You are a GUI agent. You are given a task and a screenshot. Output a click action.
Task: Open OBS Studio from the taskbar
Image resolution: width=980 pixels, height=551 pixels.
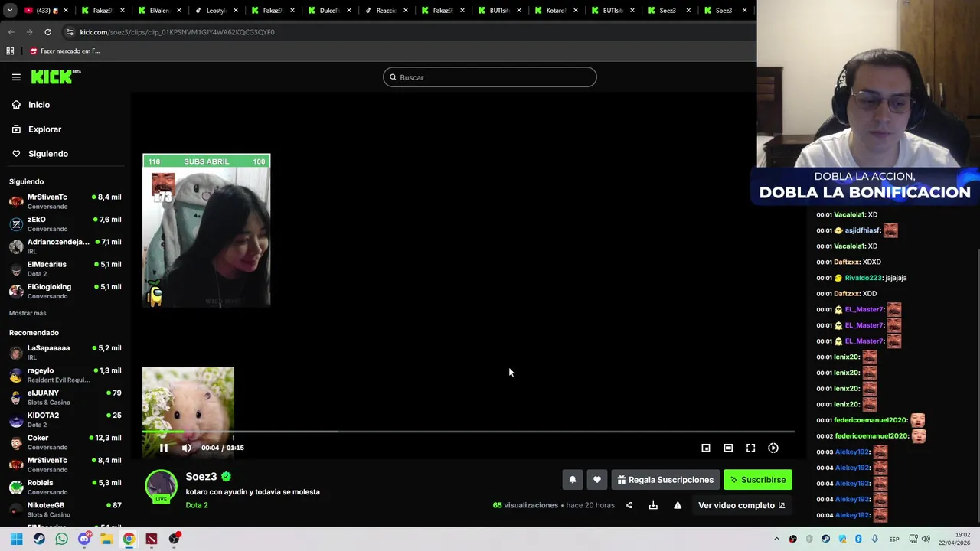[x=175, y=539]
